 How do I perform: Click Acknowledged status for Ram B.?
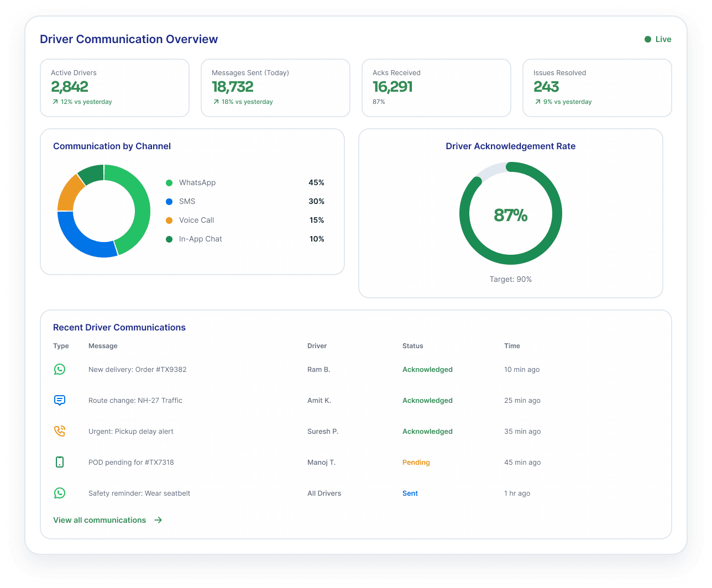(x=427, y=369)
